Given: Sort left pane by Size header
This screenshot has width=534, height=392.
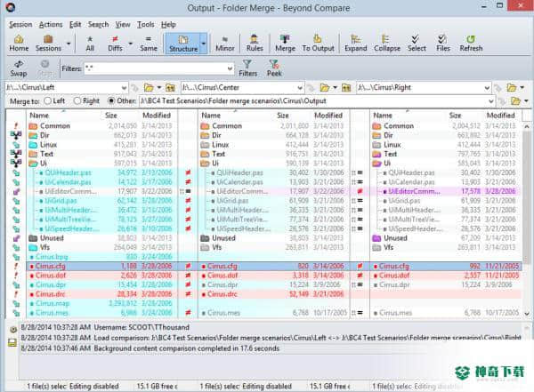Looking at the screenshot, I should [x=111, y=116].
